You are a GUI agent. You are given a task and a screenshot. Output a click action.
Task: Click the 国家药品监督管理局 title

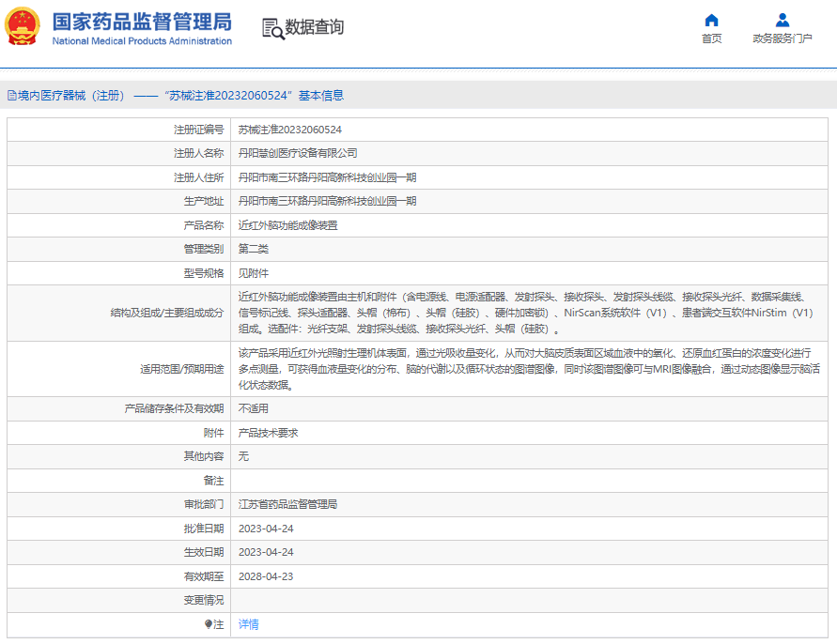(x=142, y=22)
